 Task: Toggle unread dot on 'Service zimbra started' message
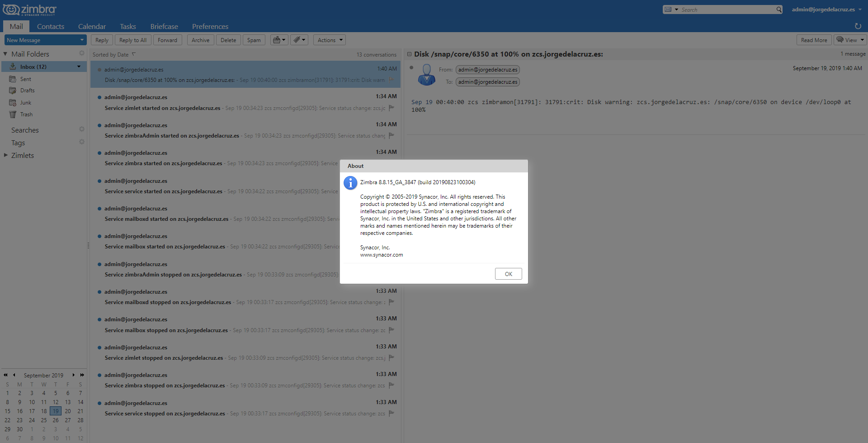pyautogui.click(x=99, y=153)
